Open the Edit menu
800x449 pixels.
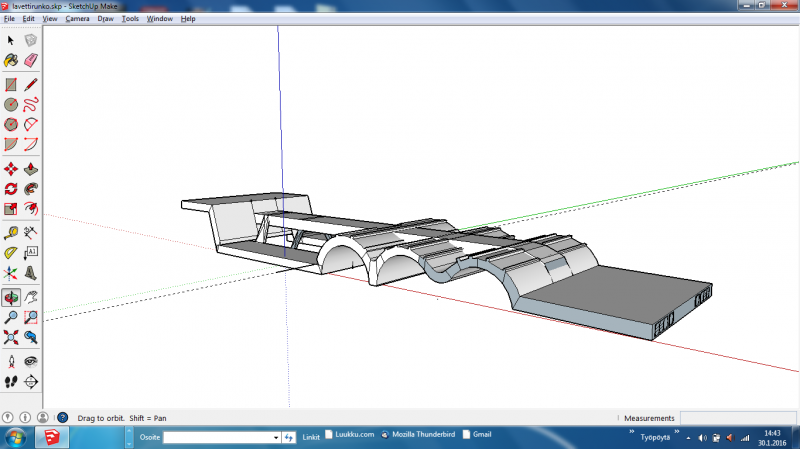(x=29, y=19)
